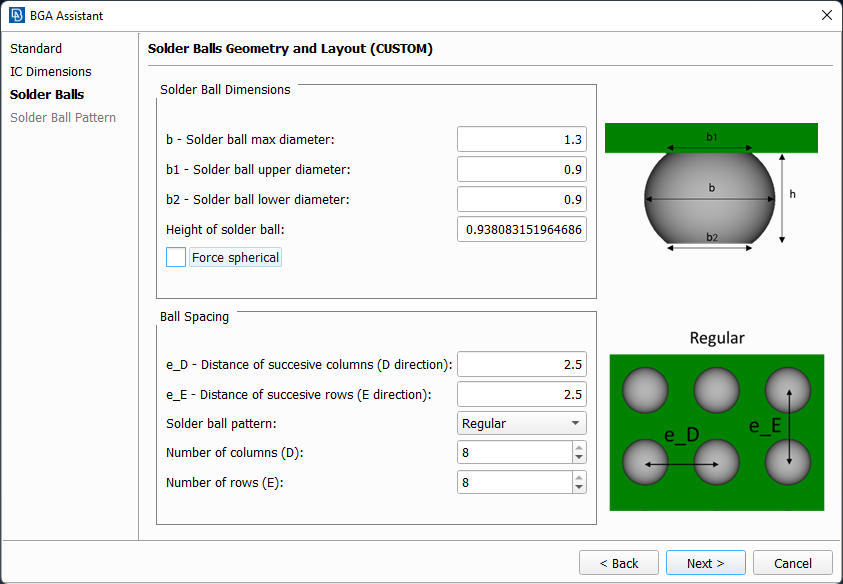Edit solder ball max diameter field
Image resolution: width=843 pixels, height=584 pixels.
point(521,139)
